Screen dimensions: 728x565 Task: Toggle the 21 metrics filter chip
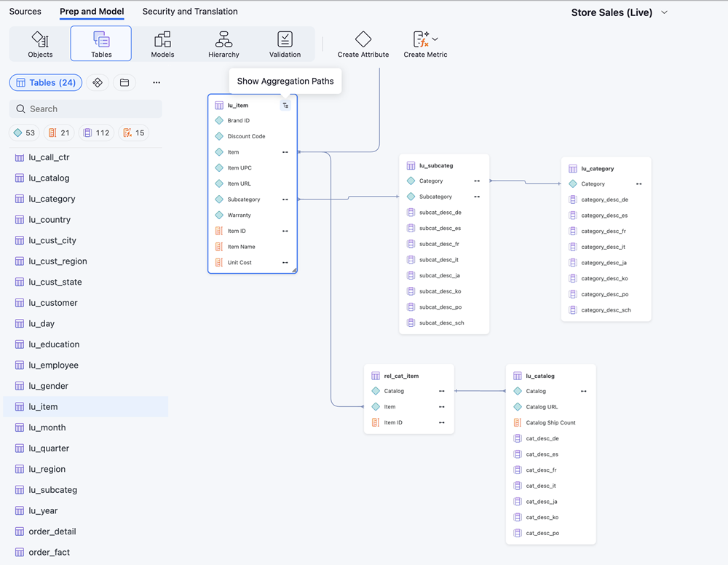pos(59,133)
